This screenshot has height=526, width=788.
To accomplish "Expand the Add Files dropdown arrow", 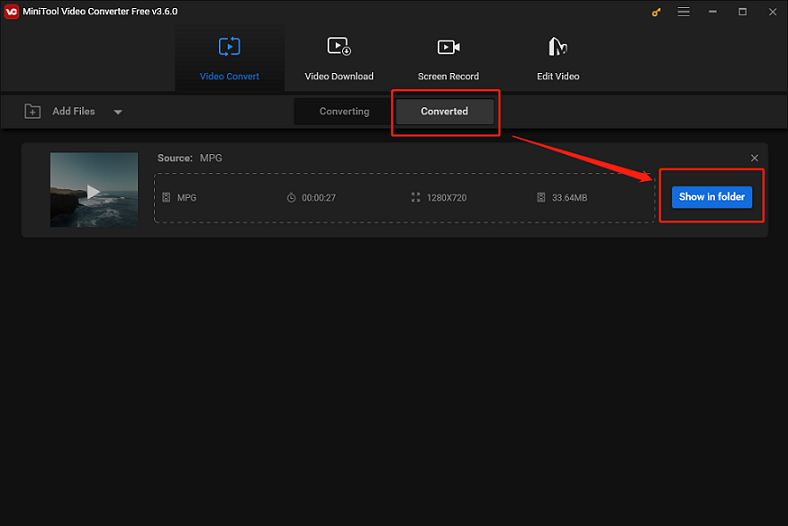I will [x=118, y=112].
